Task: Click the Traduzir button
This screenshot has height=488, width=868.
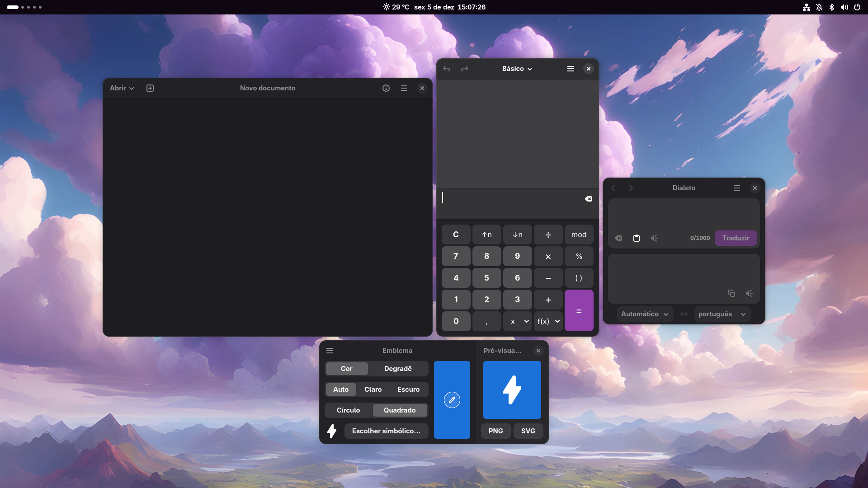Action: coord(736,238)
